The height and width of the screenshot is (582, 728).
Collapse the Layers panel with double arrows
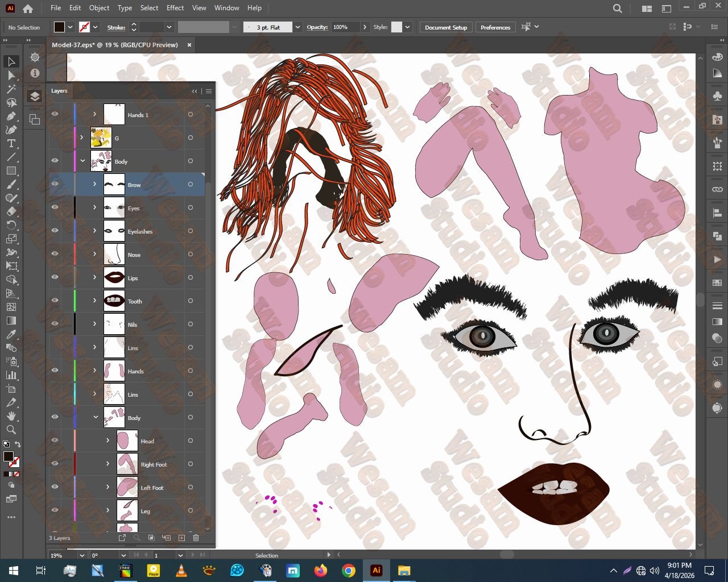coord(195,91)
